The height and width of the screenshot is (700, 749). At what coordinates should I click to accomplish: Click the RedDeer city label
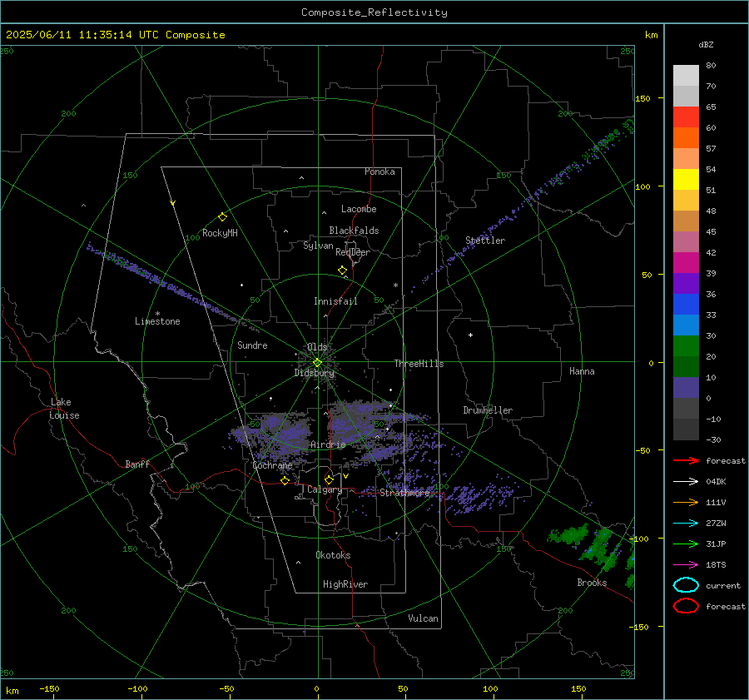point(353,252)
